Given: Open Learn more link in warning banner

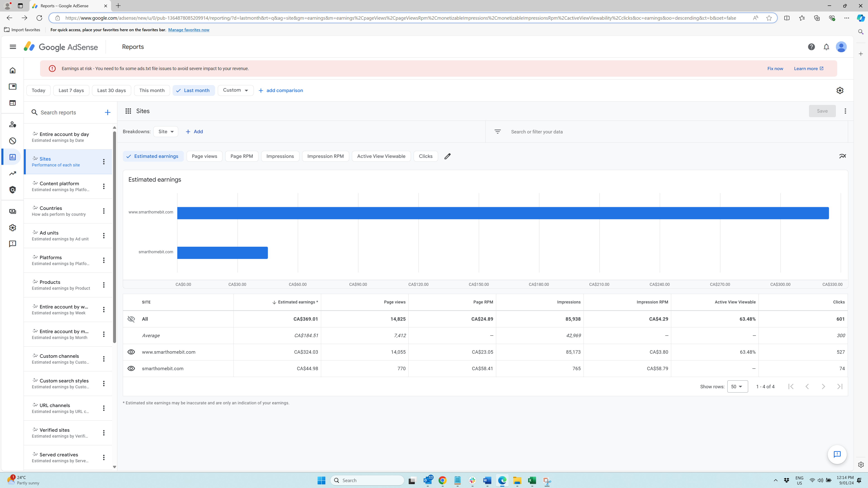Looking at the screenshot, I should pyautogui.click(x=809, y=69).
